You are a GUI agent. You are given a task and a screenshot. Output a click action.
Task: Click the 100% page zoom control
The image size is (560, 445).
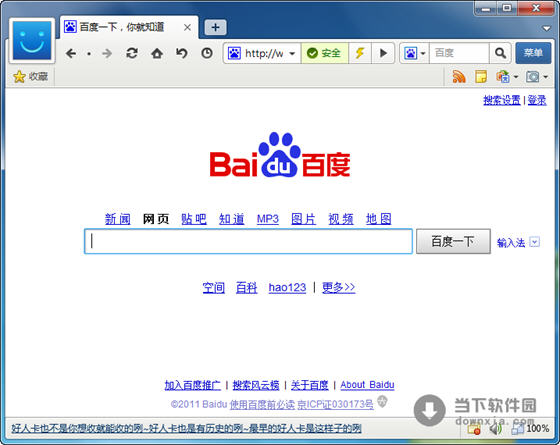coord(530,428)
